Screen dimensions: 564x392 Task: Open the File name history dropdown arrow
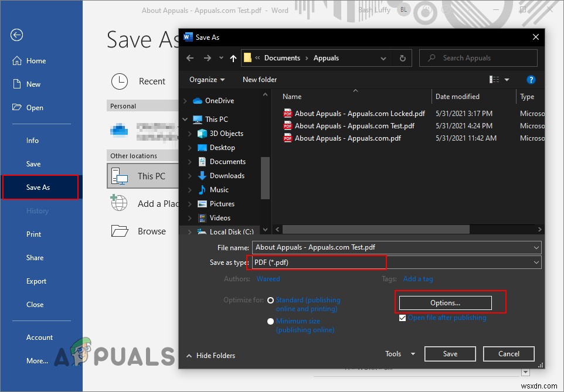[536, 248]
